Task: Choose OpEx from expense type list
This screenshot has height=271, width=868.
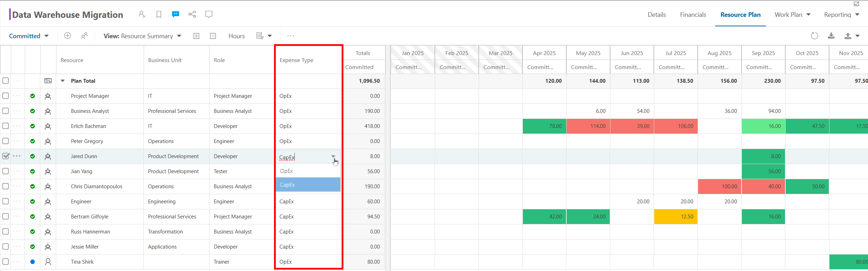Action: (308, 171)
